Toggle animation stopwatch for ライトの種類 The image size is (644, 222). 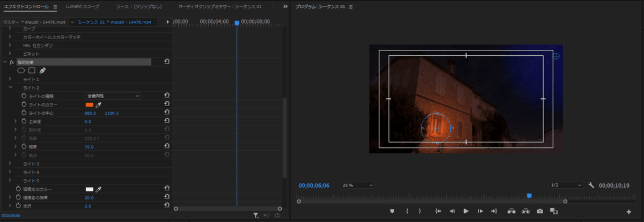(x=24, y=96)
